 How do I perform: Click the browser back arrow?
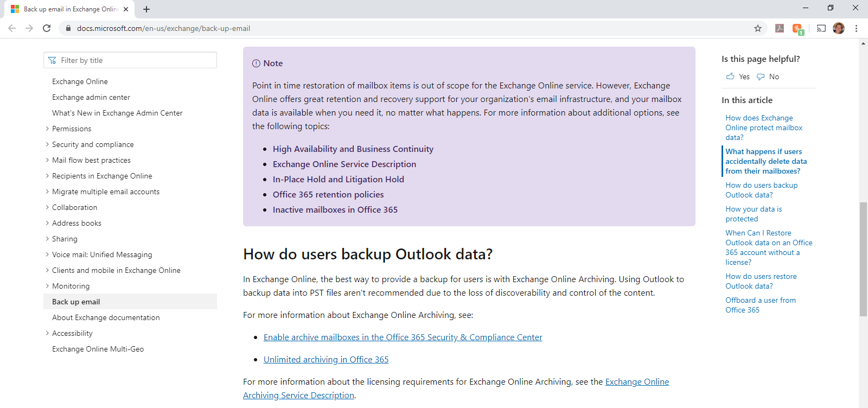[12, 28]
